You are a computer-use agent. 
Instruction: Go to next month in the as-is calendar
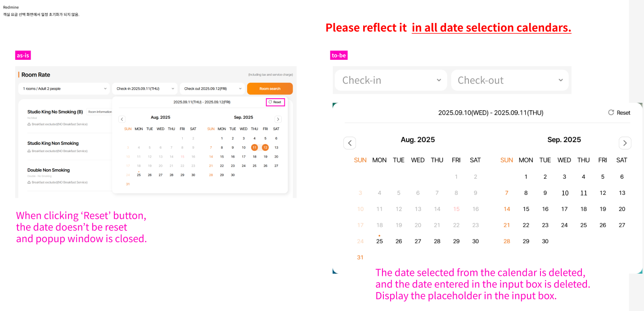pos(278,119)
